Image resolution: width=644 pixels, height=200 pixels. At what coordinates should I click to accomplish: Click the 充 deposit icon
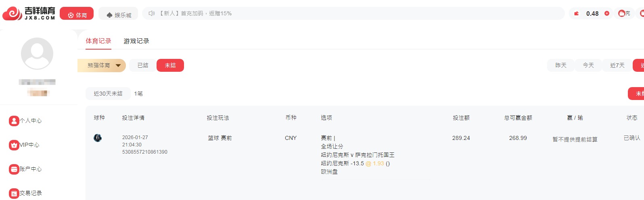tap(624, 13)
